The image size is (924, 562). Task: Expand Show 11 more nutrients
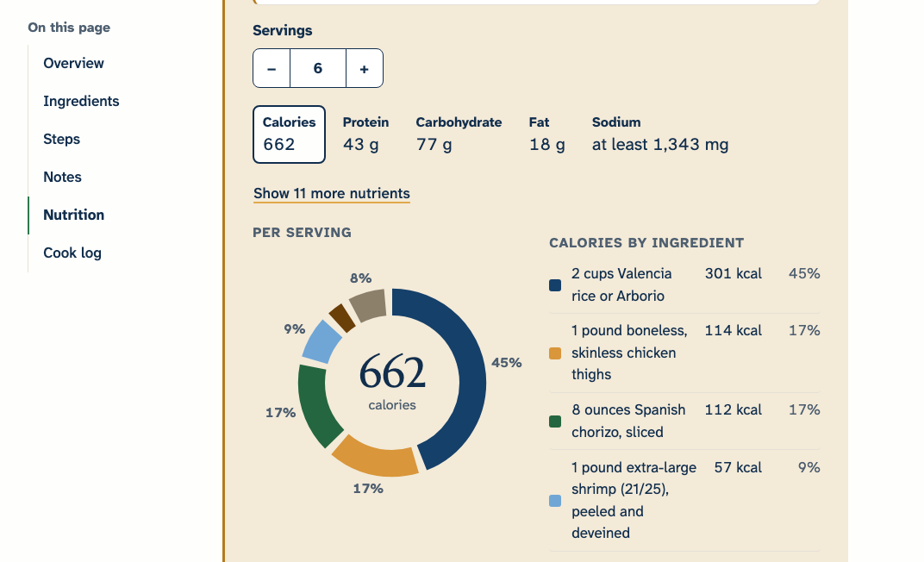[x=332, y=193]
